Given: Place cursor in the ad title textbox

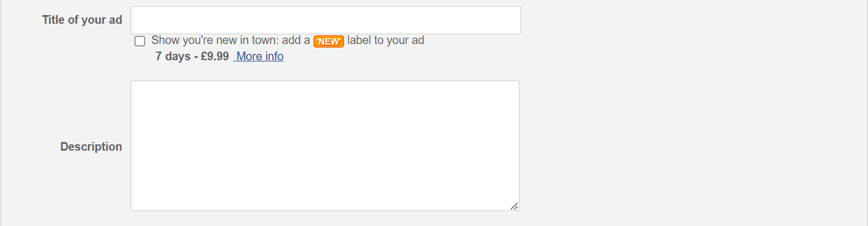Looking at the screenshot, I should tap(326, 20).
